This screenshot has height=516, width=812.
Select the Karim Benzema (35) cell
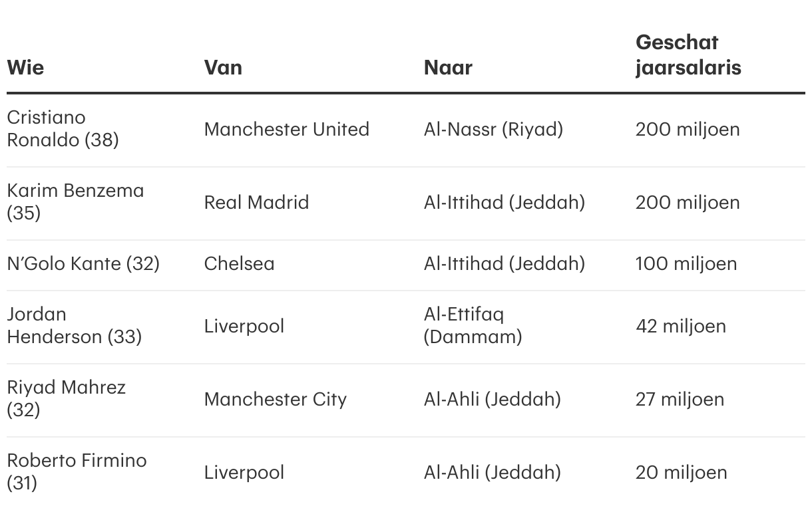tap(75, 202)
